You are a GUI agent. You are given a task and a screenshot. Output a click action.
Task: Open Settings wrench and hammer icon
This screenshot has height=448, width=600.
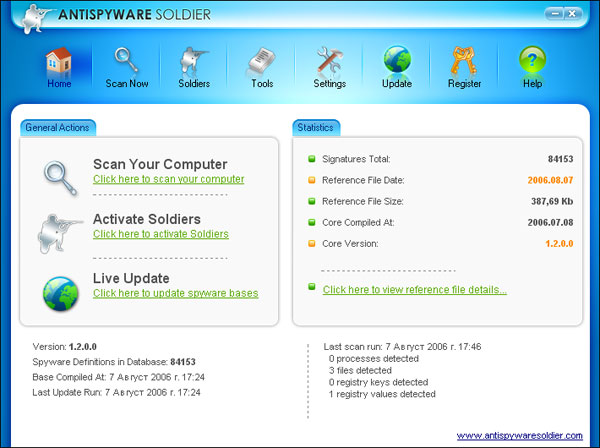[329, 60]
